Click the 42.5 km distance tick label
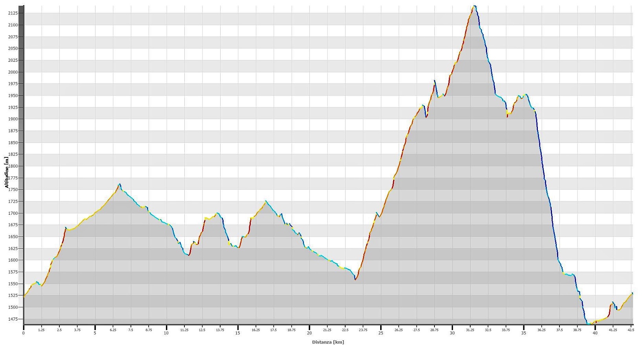 (x=630, y=330)
